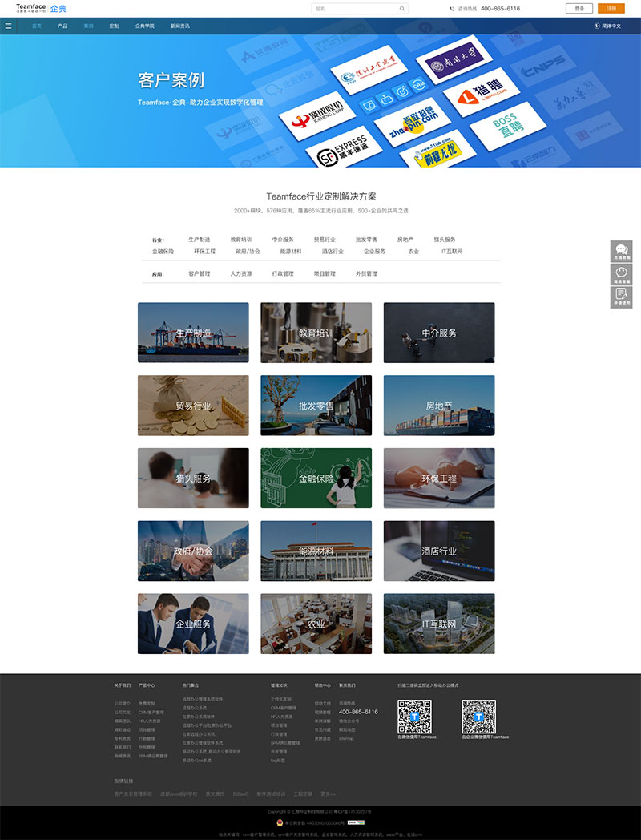Open the 产品 navigation menu
The image size is (641, 840).
coord(62,26)
